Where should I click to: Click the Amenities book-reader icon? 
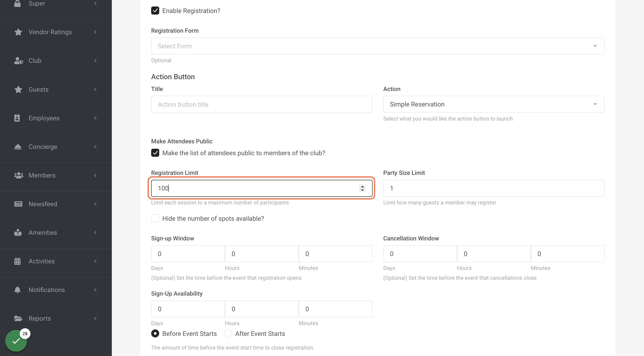(x=18, y=233)
